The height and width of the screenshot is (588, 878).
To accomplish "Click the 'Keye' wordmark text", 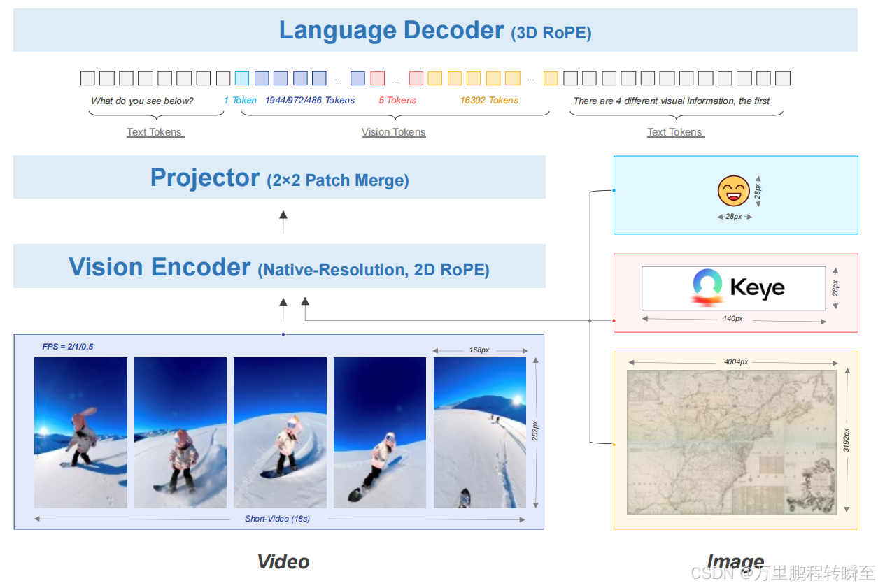I will [x=757, y=287].
